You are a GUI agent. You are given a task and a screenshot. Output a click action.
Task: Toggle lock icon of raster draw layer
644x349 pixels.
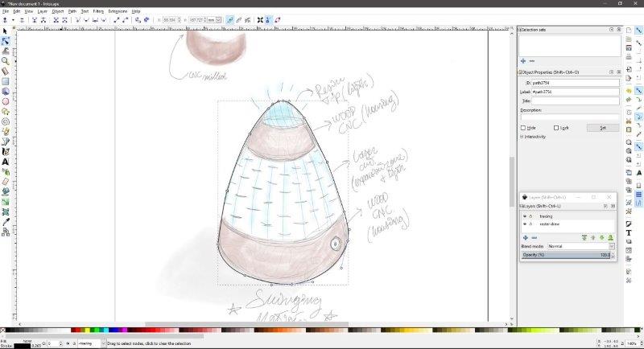[530, 224]
